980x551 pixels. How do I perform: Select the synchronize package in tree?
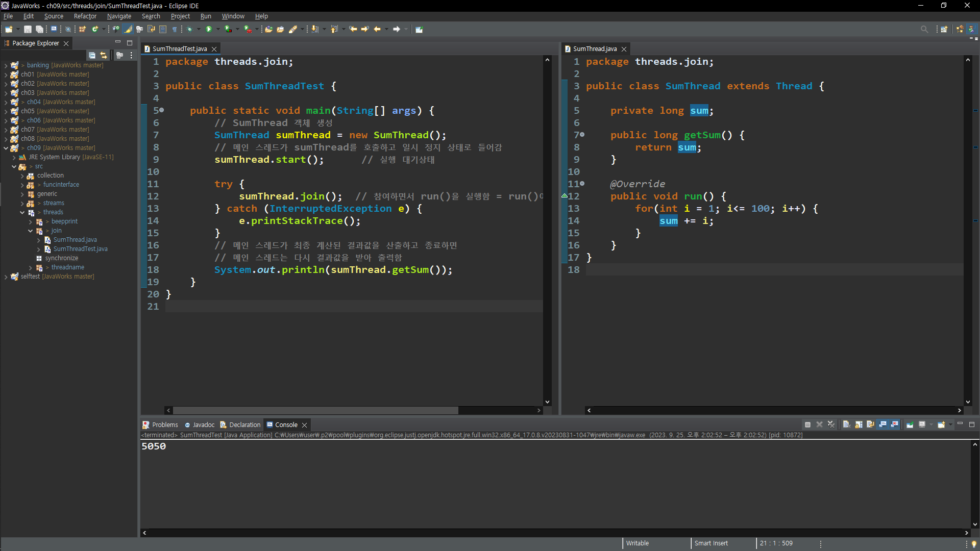coord(61,258)
